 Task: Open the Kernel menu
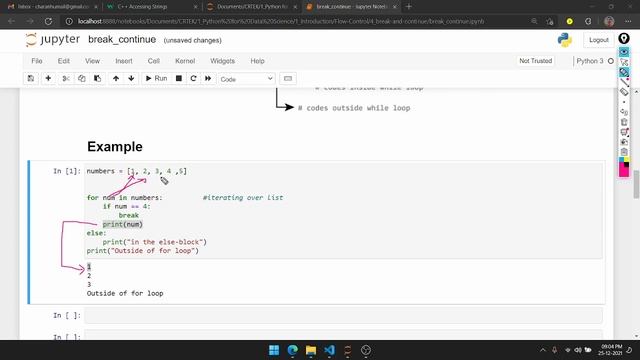[x=185, y=61]
